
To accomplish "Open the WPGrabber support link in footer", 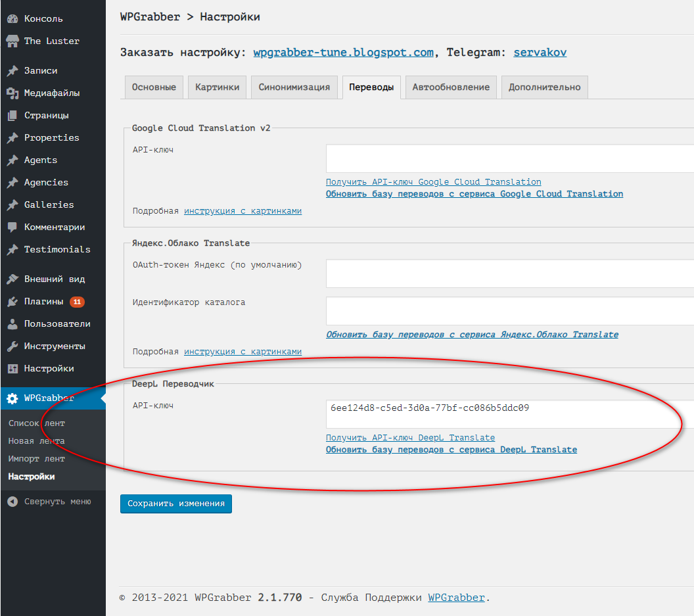I will tap(456, 598).
